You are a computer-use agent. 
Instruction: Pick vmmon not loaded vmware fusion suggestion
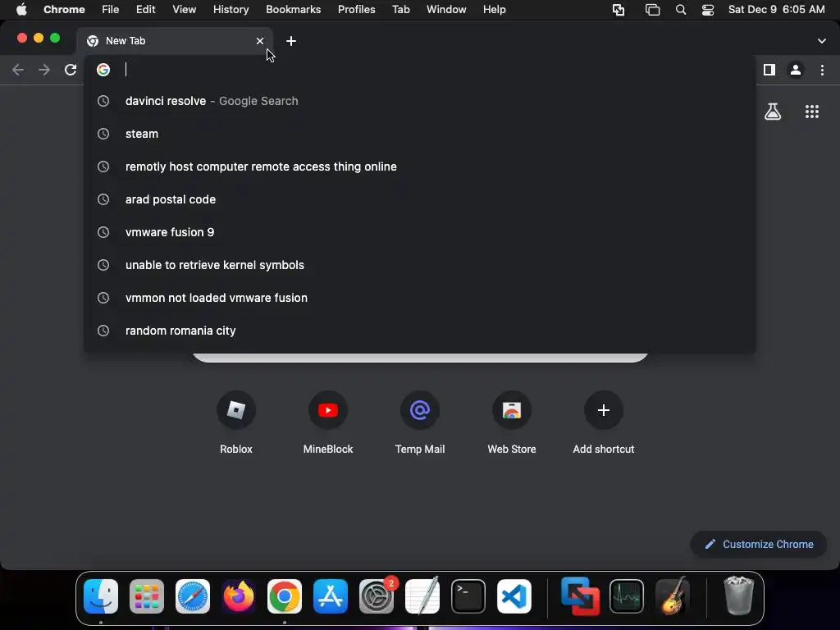coord(420,298)
